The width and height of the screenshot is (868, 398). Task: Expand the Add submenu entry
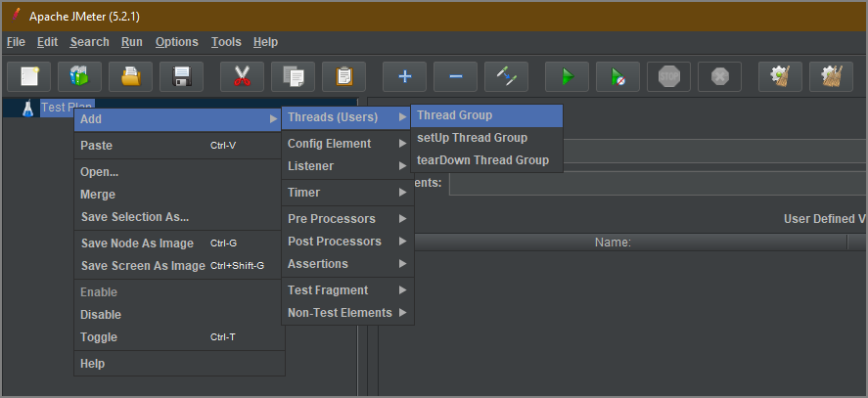pyautogui.click(x=179, y=119)
